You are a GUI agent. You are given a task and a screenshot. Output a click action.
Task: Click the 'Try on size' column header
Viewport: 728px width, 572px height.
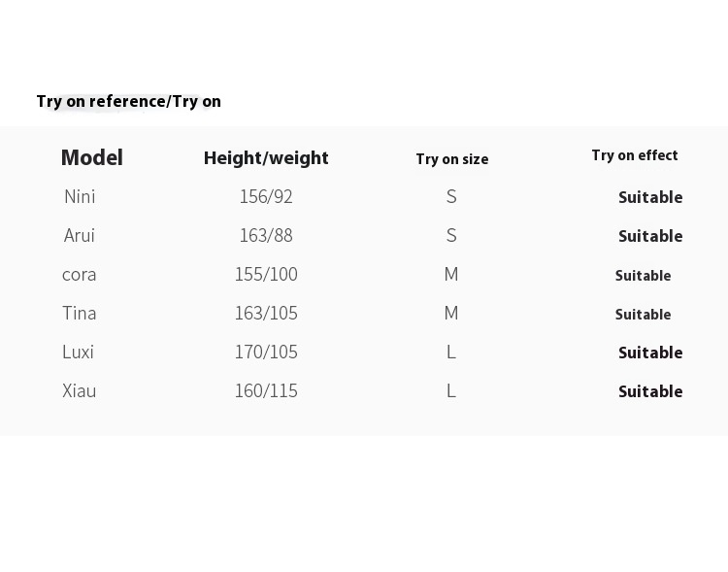[x=452, y=159]
